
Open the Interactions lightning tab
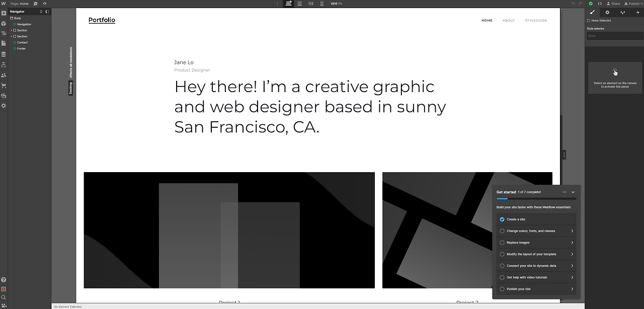637,13
